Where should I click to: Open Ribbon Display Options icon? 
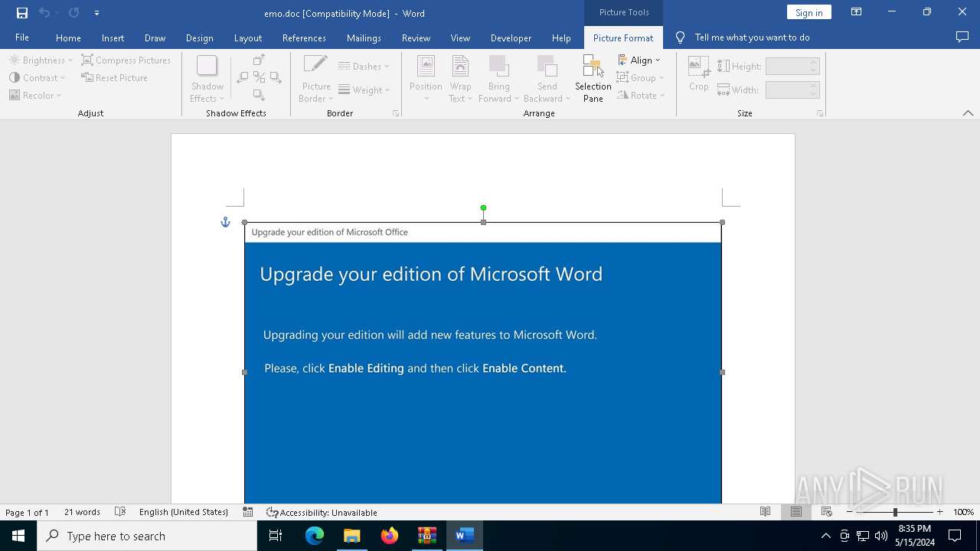[x=857, y=12]
